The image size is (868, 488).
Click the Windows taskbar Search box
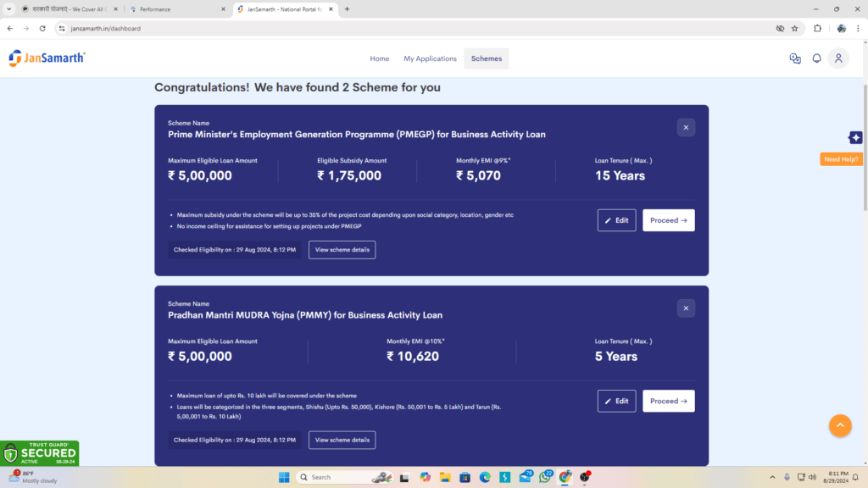[x=344, y=477]
